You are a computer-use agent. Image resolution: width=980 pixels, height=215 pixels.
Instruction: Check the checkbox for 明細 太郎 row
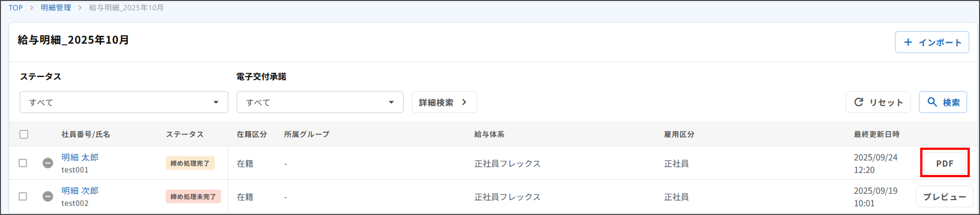23,163
